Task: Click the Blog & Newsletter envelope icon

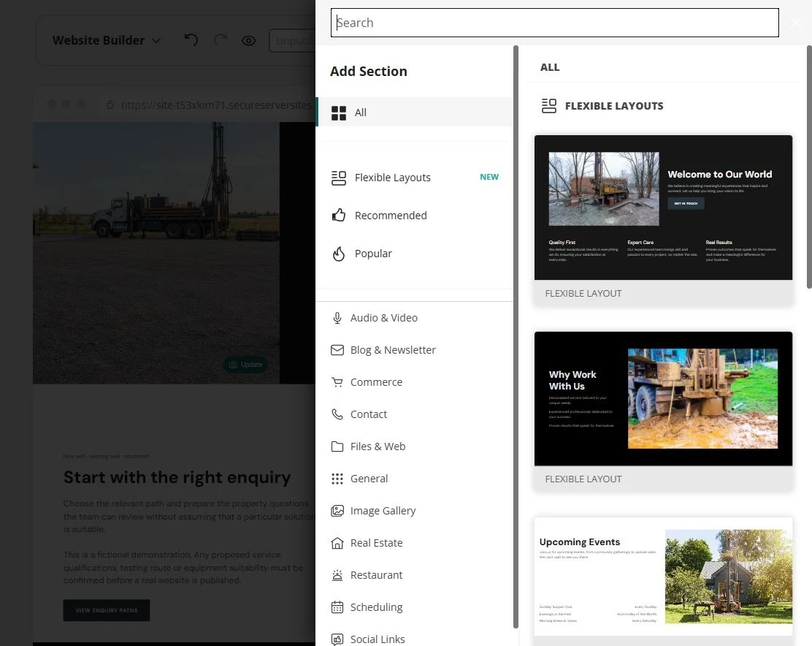Action: (337, 350)
